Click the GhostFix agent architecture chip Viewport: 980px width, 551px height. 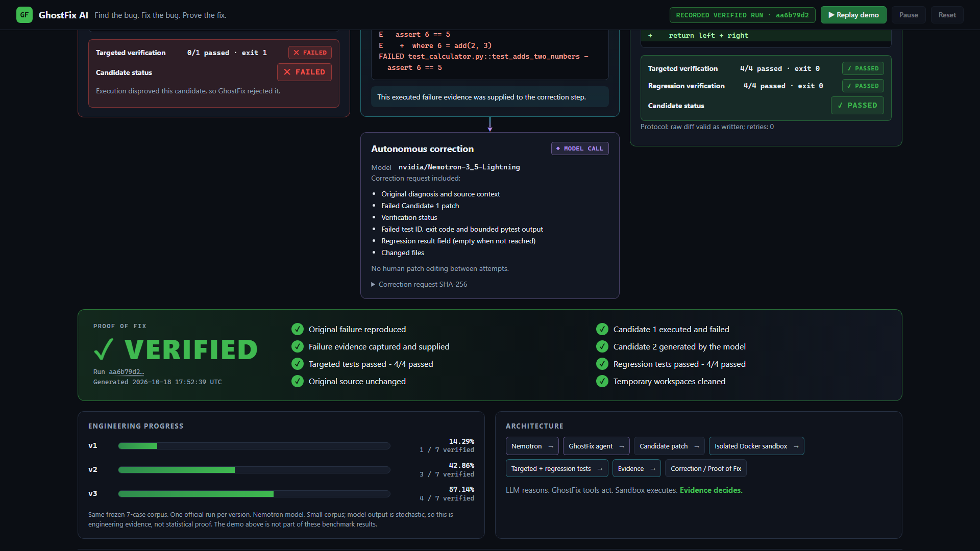(596, 446)
